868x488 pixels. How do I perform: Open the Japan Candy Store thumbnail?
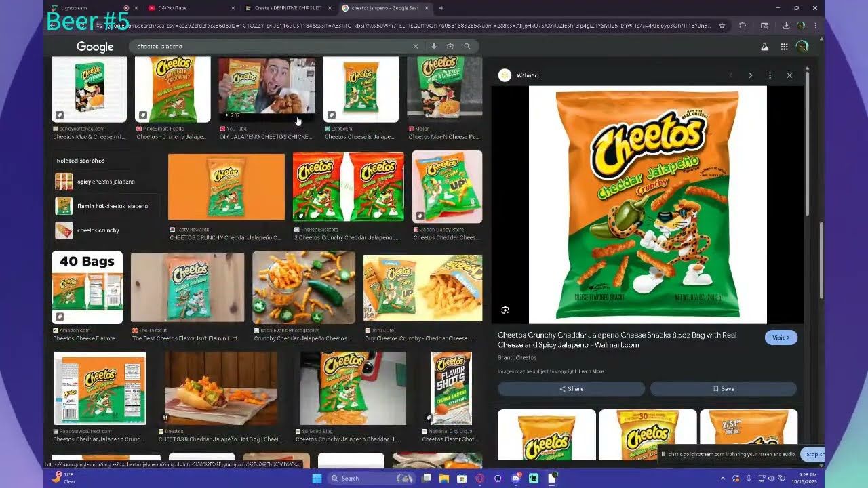tap(447, 187)
